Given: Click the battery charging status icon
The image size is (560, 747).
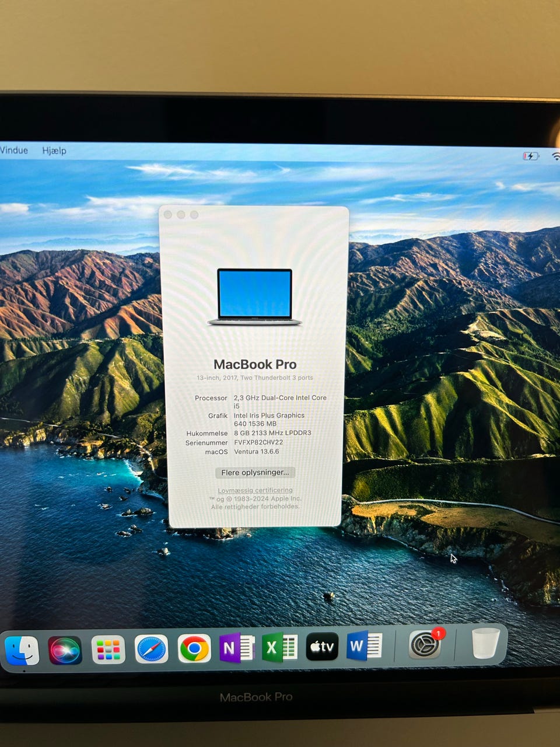Looking at the screenshot, I should point(531,156).
